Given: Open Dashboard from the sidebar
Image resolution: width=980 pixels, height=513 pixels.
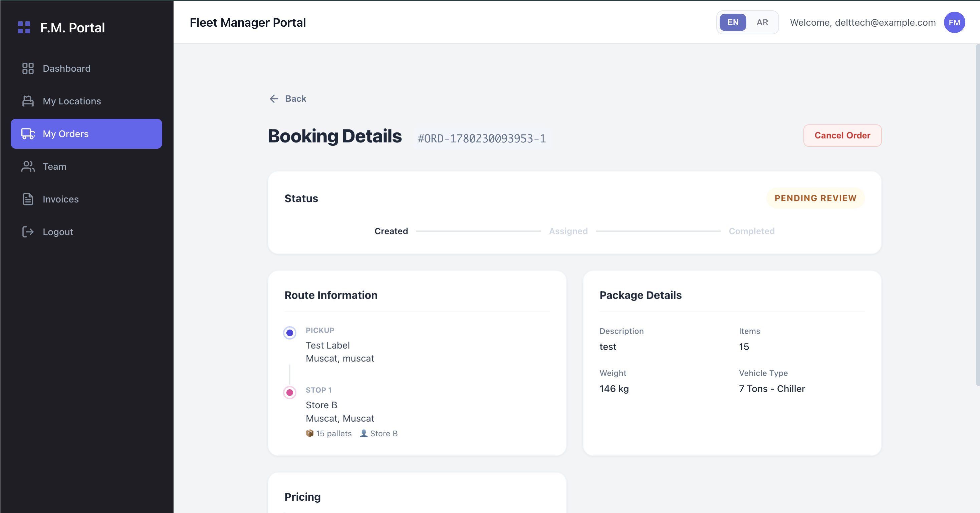Looking at the screenshot, I should 86,68.
